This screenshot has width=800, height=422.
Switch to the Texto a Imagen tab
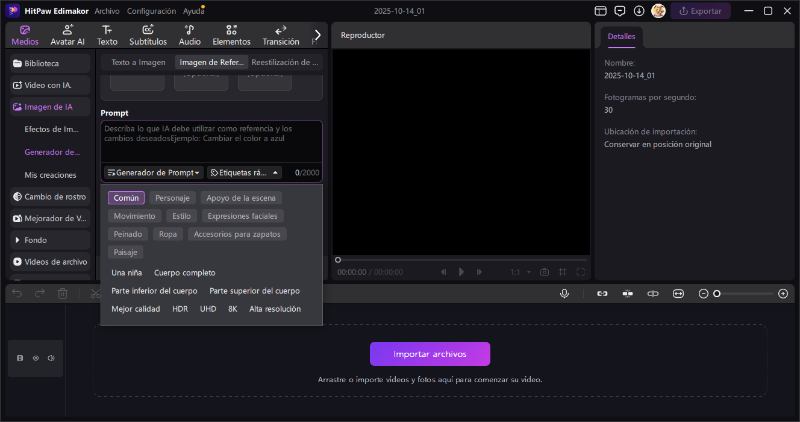(138, 62)
